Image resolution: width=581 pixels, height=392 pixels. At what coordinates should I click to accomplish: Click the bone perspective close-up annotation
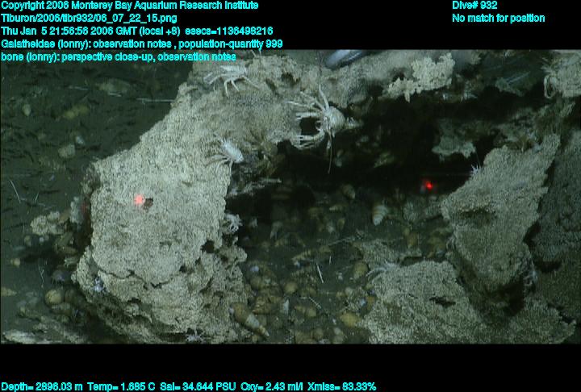point(119,56)
